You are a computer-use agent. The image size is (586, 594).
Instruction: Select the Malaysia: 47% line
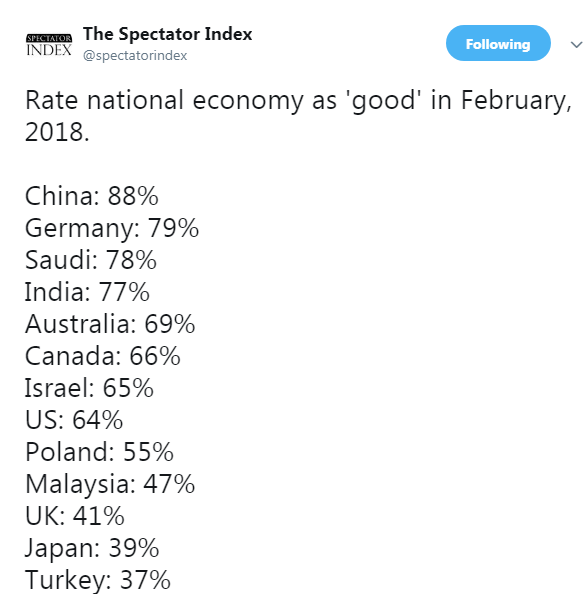[x=110, y=486]
